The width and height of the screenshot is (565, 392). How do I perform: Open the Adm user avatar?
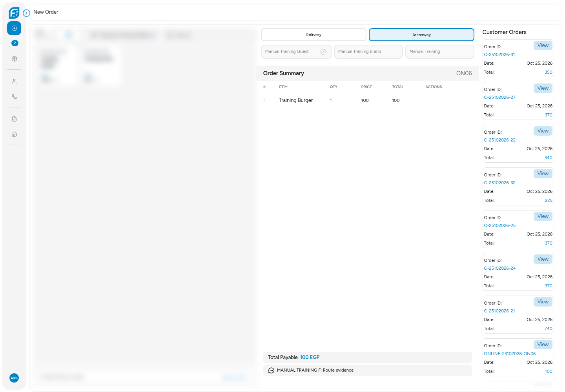pos(14,378)
